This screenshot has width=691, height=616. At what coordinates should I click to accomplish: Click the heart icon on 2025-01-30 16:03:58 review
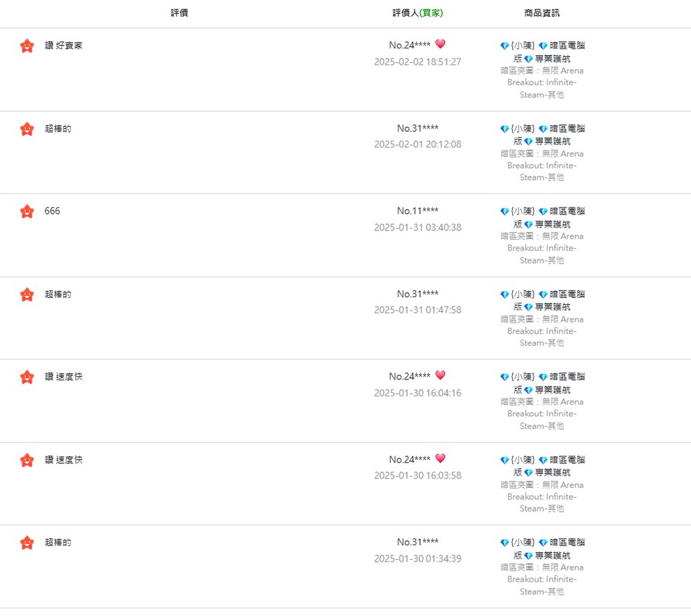pyautogui.click(x=440, y=458)
